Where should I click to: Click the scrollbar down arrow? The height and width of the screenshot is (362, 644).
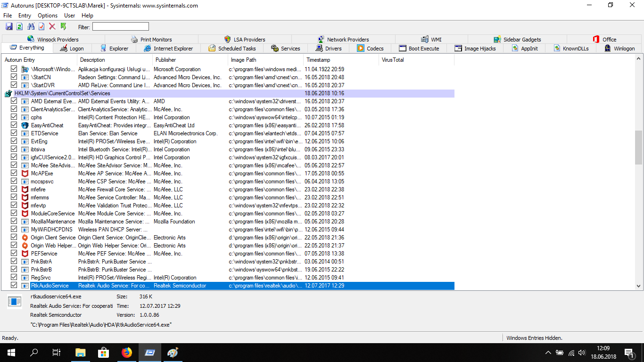(639, 286)
